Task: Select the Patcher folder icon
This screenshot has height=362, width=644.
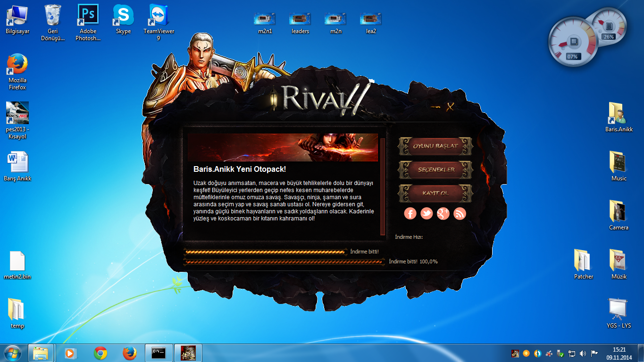Action: tap(584, 264)
